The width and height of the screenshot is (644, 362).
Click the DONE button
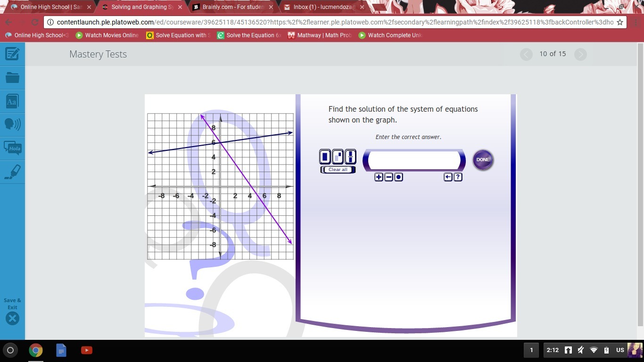(x=483, y=160)
